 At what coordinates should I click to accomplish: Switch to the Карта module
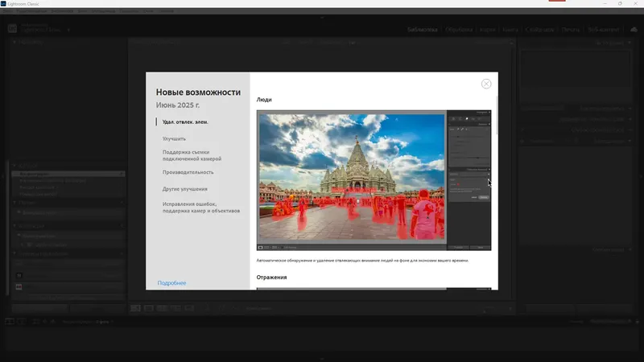point(488,30)
